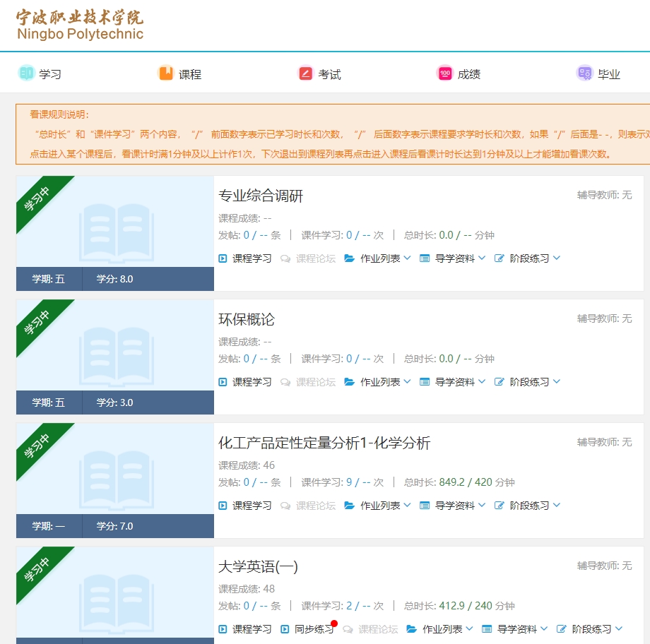This screenshot has height=644, width=650.
Task: Click 课程学习 link for 化工产品定性定量分析1-化学分析
Action: [252, 506]
